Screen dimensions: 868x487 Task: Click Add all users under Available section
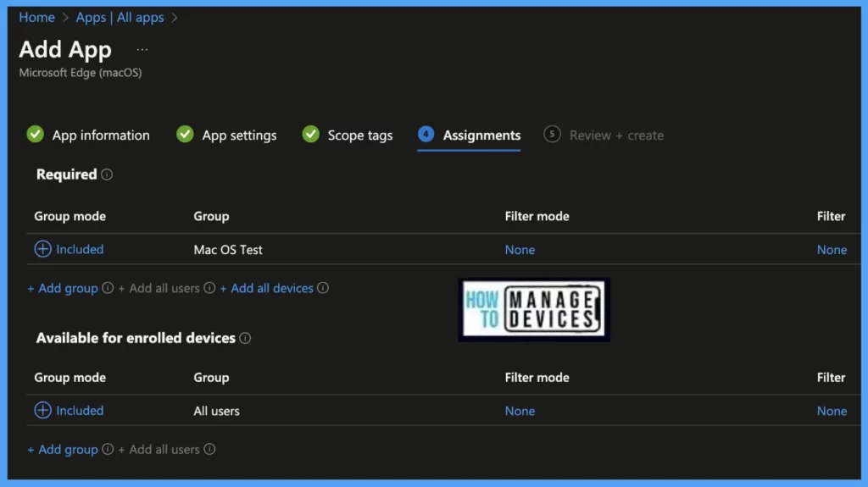(x=159, y=450)
